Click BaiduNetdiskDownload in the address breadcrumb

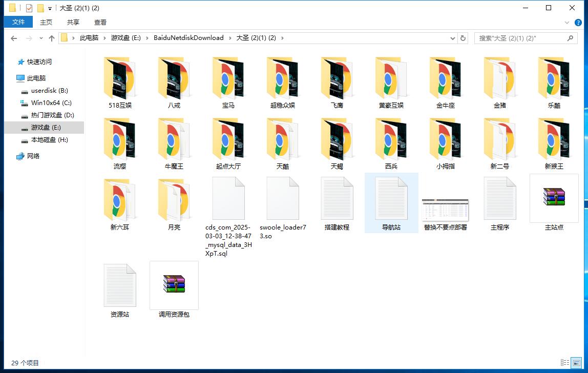tap(188, 38)
